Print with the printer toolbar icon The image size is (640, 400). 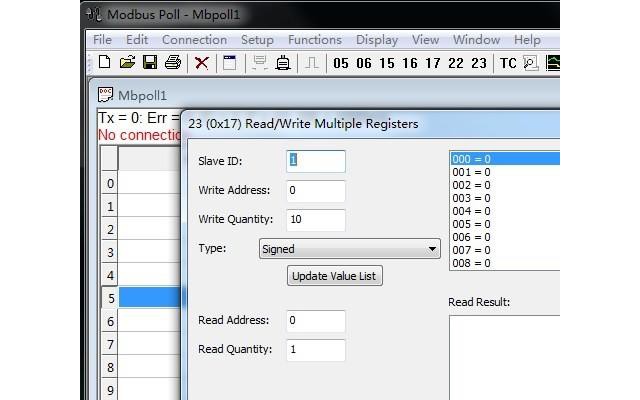click(x=173, y=62)
